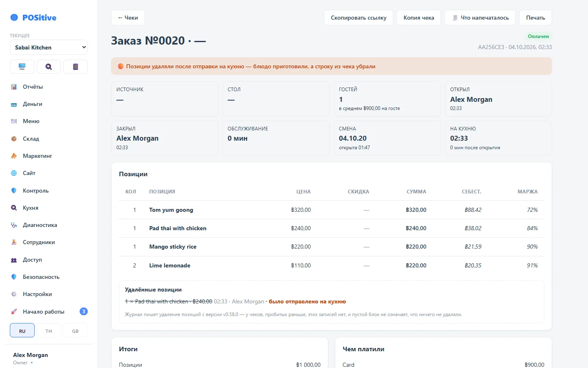The image size is (588, 368).
Task: Click Скопировать ссылку button
Action: (359, 18)
